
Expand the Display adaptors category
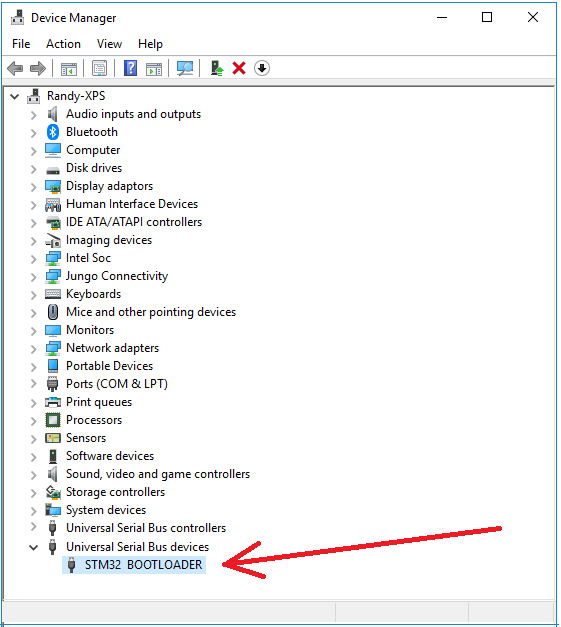coord(34,186)
